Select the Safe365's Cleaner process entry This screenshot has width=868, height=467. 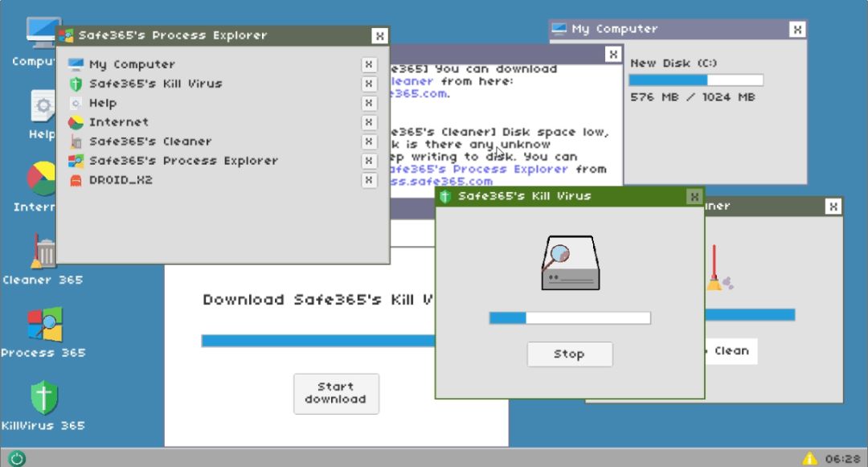[x=149, y=142]
